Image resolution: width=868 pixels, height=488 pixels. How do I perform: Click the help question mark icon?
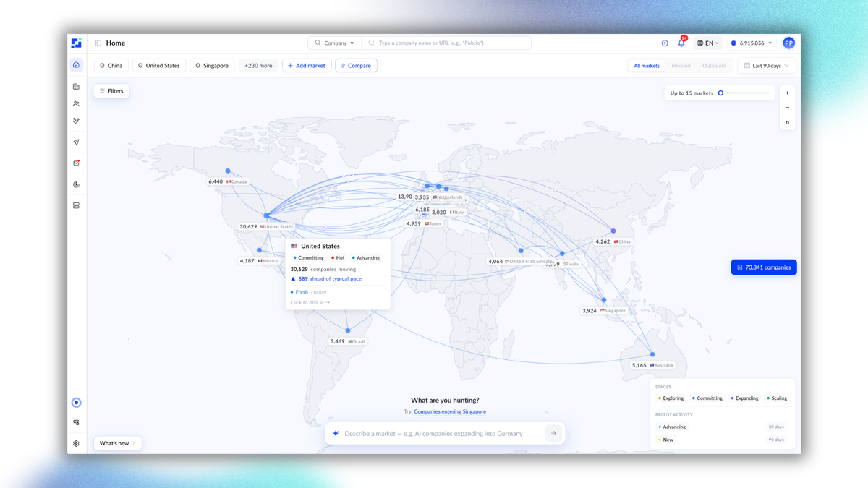[x=665, y=43]
